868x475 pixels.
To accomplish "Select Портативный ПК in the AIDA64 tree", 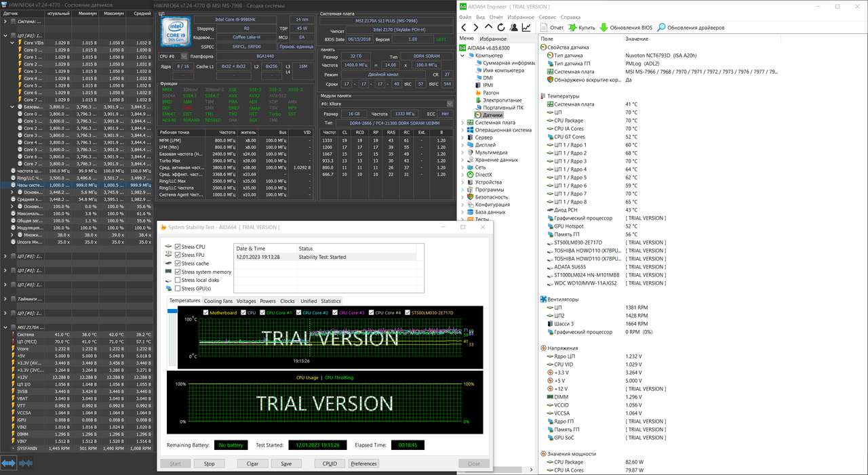I will [498, 108].
